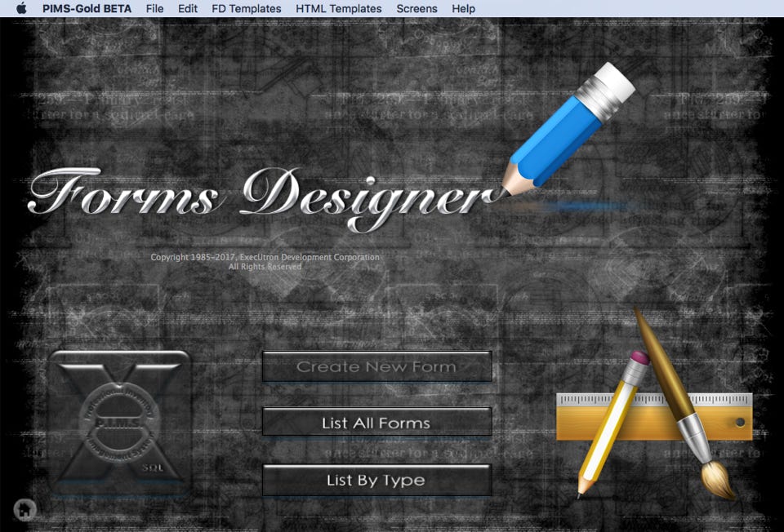Viewport: 784px width, 532px height.
Task: Click the home icon in the bottom corner
Action: click(25, 509)
